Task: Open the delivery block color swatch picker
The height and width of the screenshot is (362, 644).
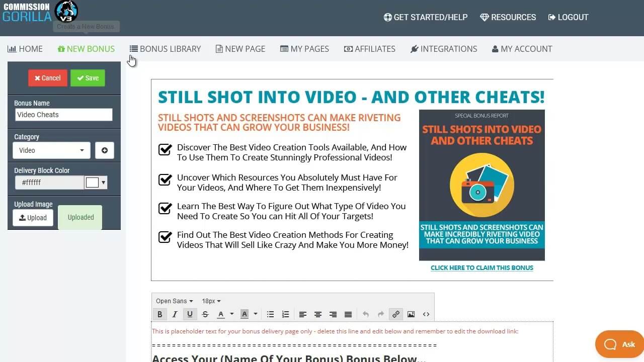Action: (96, 183)
